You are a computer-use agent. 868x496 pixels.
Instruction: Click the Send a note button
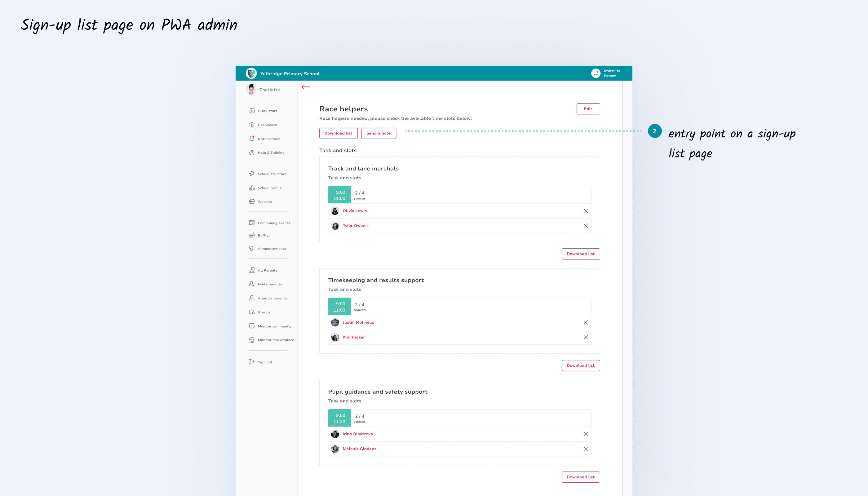click(379, 133)
